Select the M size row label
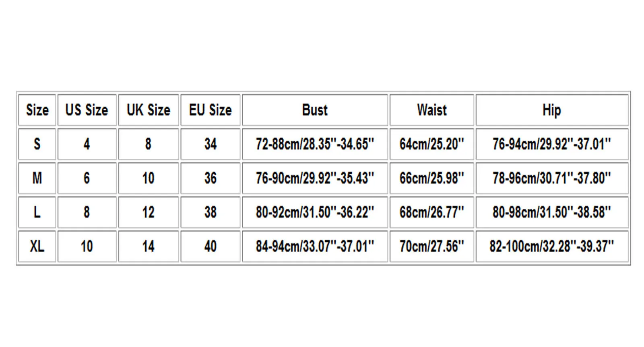The image size is (644, 347). 37,178
